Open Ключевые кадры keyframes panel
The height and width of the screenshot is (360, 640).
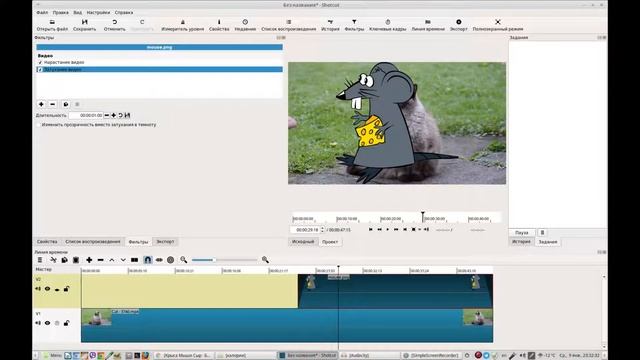(387, 25)
